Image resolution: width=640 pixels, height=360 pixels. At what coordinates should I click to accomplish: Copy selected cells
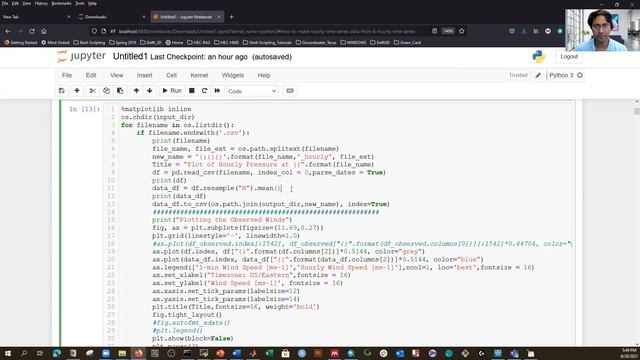[x=106, y=91]
